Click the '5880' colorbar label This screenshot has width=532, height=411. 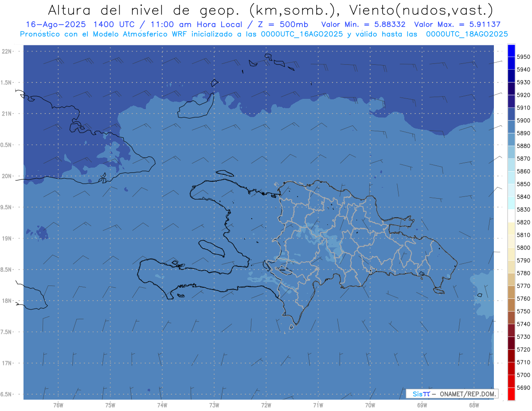(523, 146)
